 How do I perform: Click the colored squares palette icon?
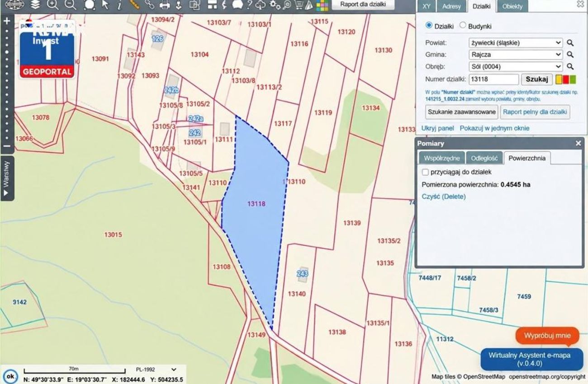pos(322,5)
